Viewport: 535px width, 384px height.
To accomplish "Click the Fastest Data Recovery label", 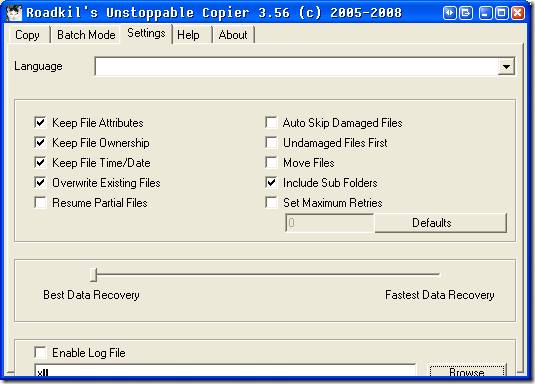I will tap(440, 295).
